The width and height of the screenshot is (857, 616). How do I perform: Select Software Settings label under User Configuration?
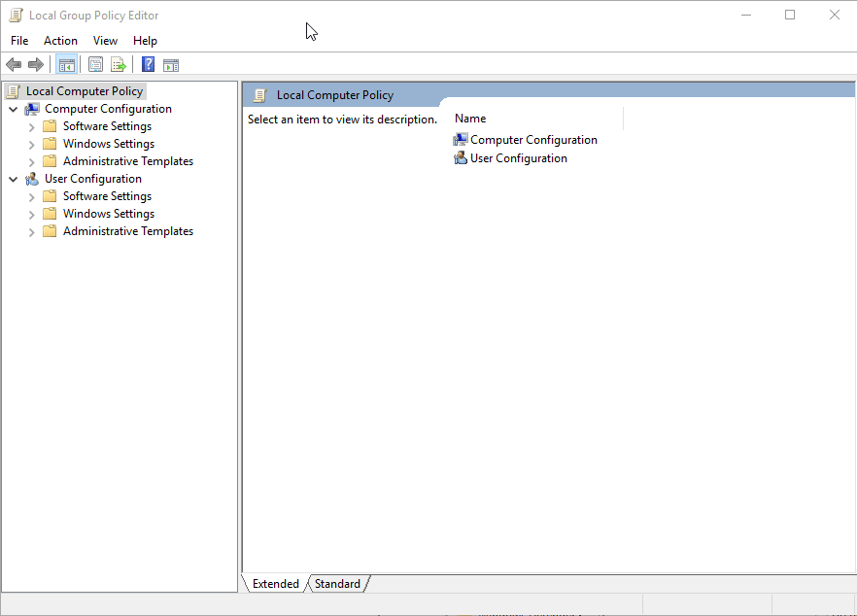[107, 196]
